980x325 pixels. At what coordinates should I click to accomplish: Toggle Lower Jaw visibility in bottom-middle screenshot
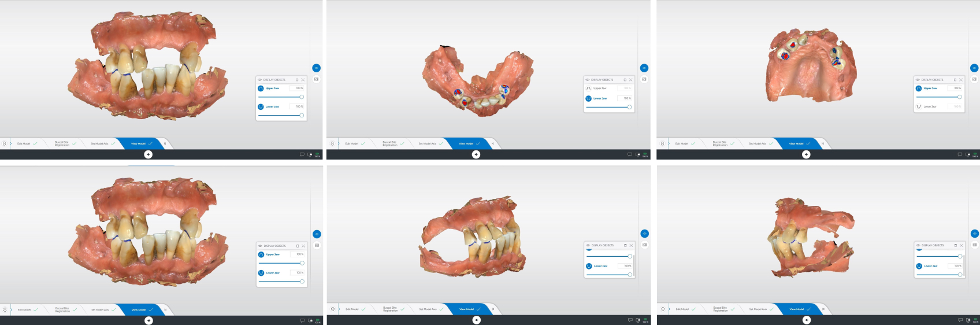pos(589,266)
